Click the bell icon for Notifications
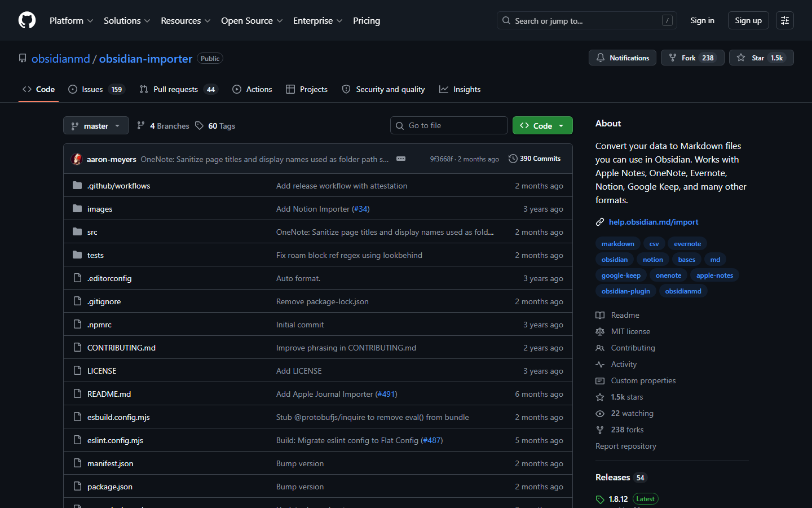 click(x=601, y=58)
